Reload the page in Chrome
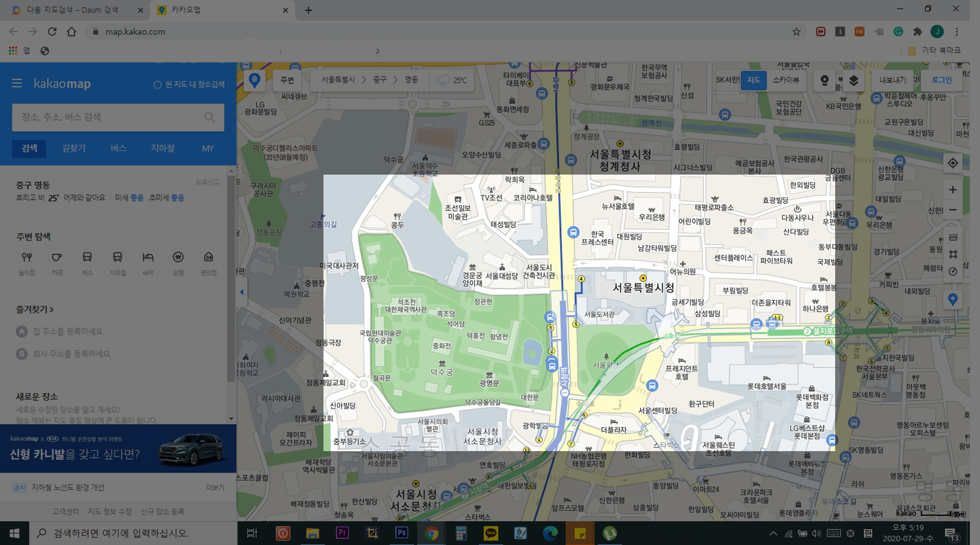 52,31
